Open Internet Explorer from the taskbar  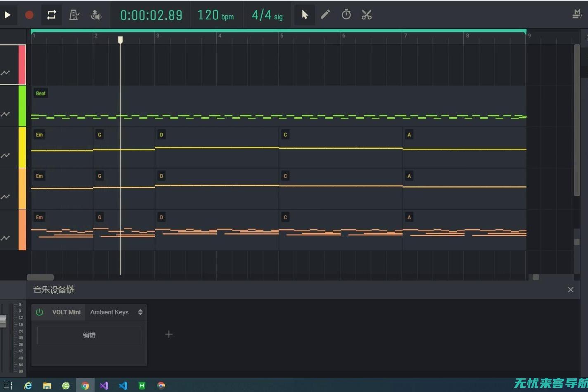coord(28,385)
